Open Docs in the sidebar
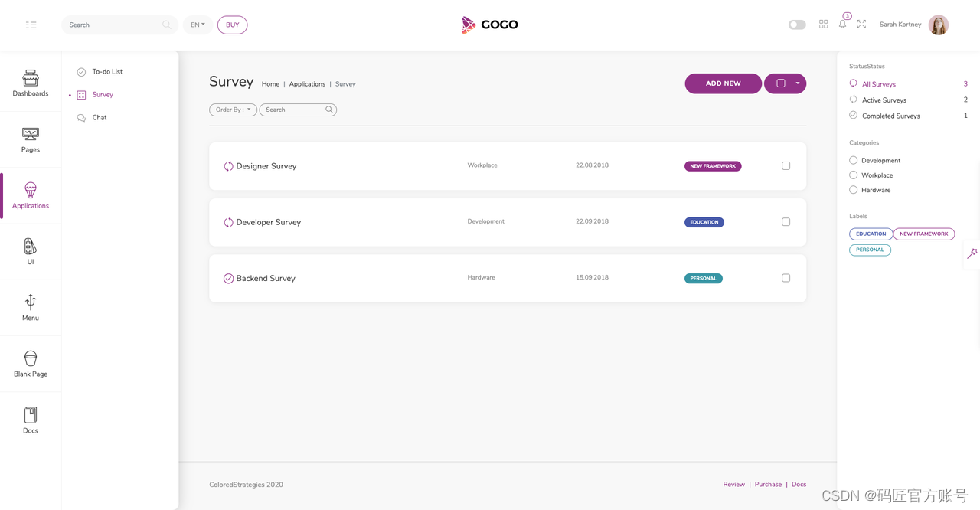Viewport: 980px width, 510px height. click(x=31, y=420)
